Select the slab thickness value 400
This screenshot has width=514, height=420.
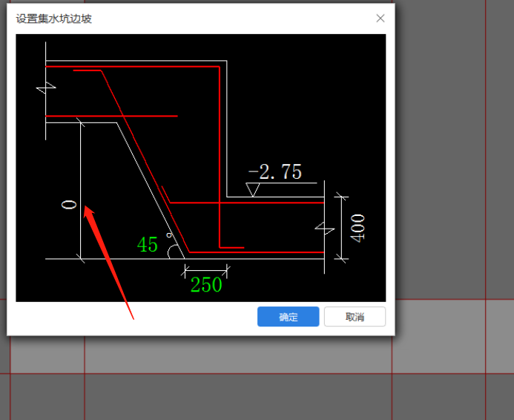358,229
